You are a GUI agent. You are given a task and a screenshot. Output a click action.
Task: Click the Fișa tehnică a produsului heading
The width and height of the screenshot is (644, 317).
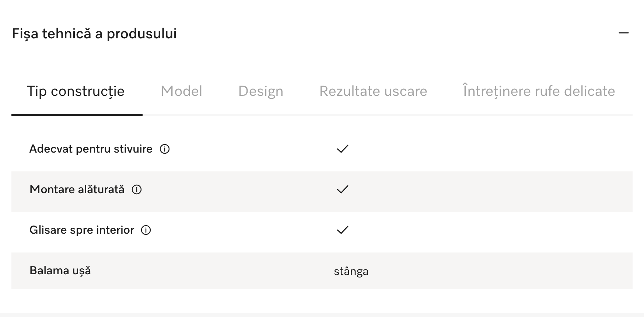pyautogui.click(x=94, y=34)
